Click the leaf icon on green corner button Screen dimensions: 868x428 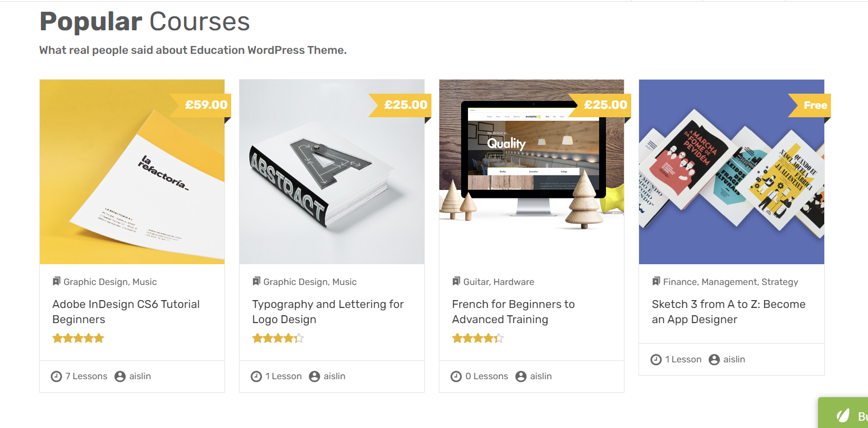843,416
